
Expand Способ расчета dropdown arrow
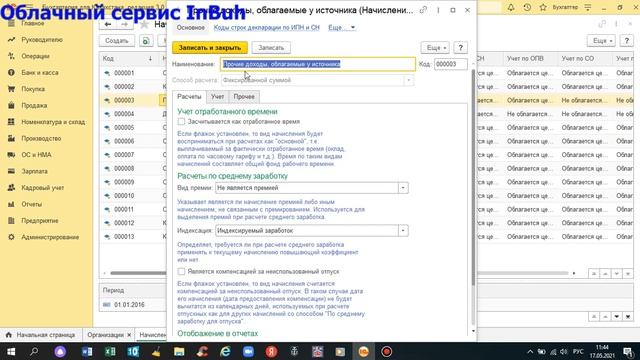click(x=409, y=80)
